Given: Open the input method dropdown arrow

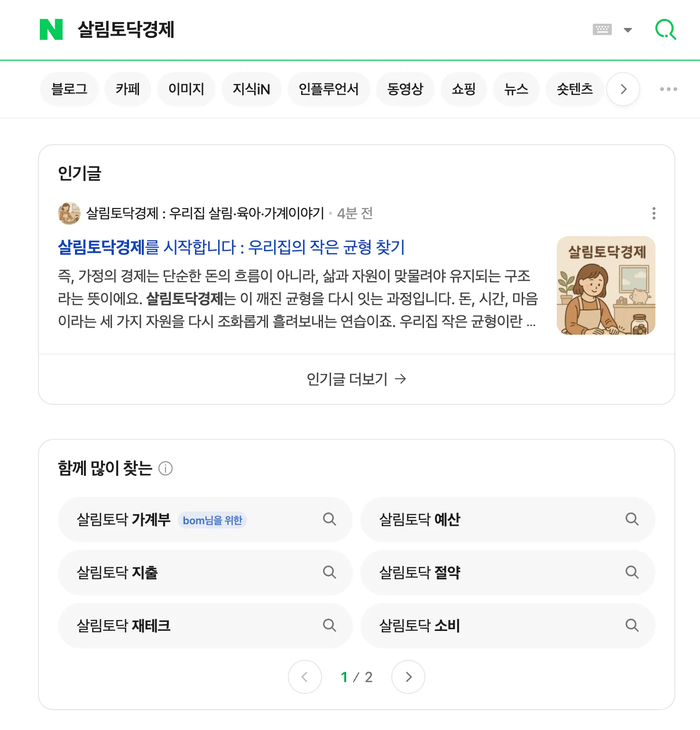Looking at the screenshot, I should [x=628, y=29].
